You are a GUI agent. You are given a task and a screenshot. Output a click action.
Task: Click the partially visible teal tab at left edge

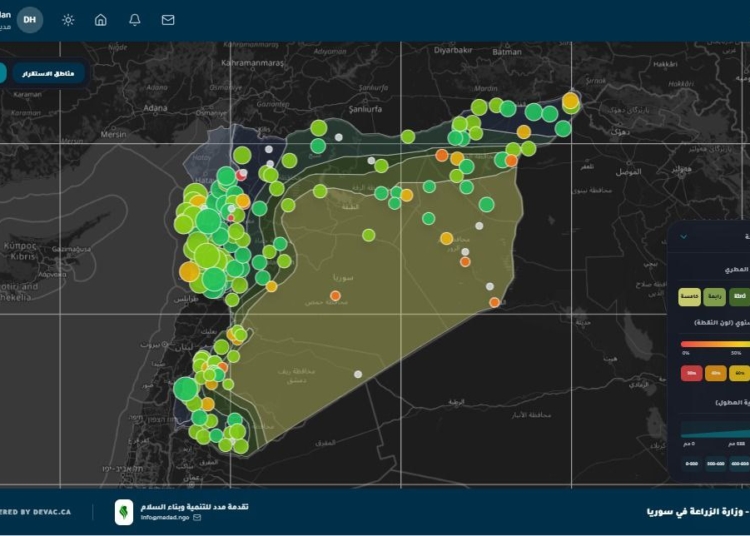pos(3,73)
